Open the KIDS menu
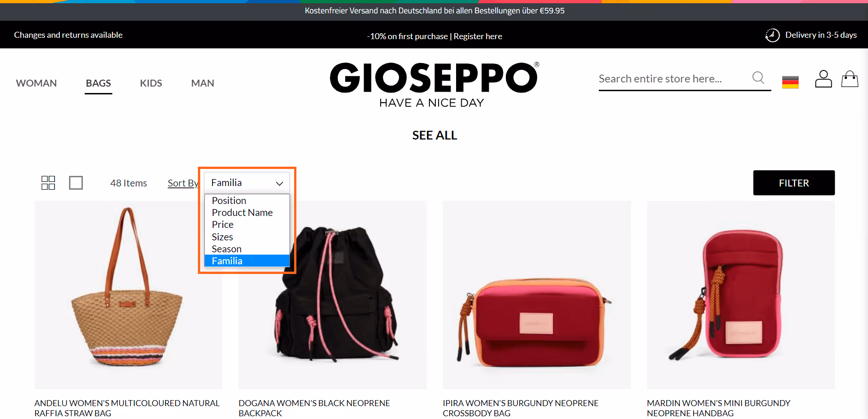This screenshot has height=419, width=868. pos(151,83)
